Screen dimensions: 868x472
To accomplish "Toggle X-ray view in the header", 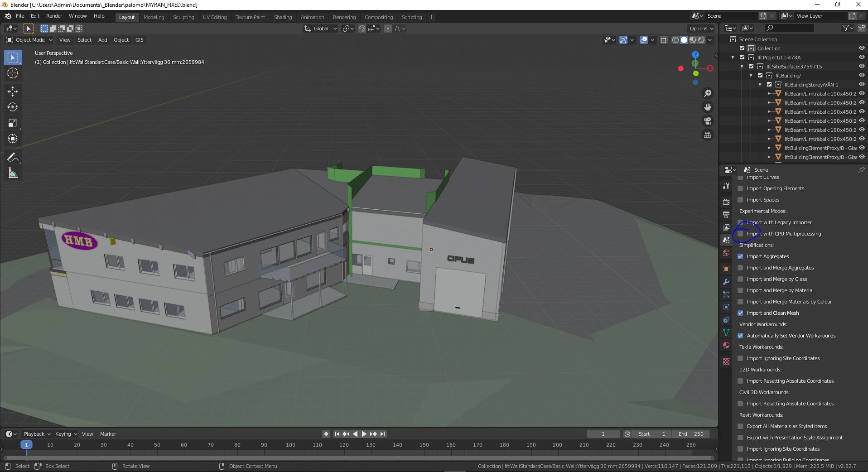I will [664, 40].
